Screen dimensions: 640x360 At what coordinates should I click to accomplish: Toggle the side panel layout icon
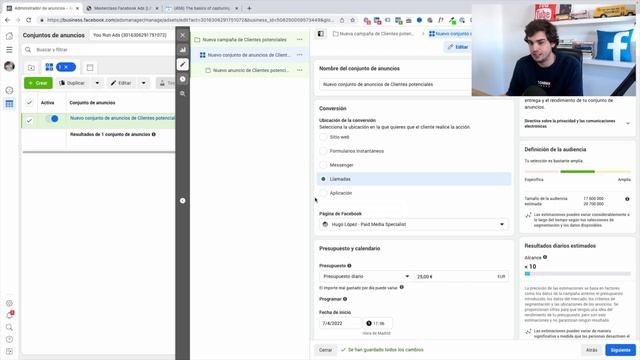pos(321,34)
